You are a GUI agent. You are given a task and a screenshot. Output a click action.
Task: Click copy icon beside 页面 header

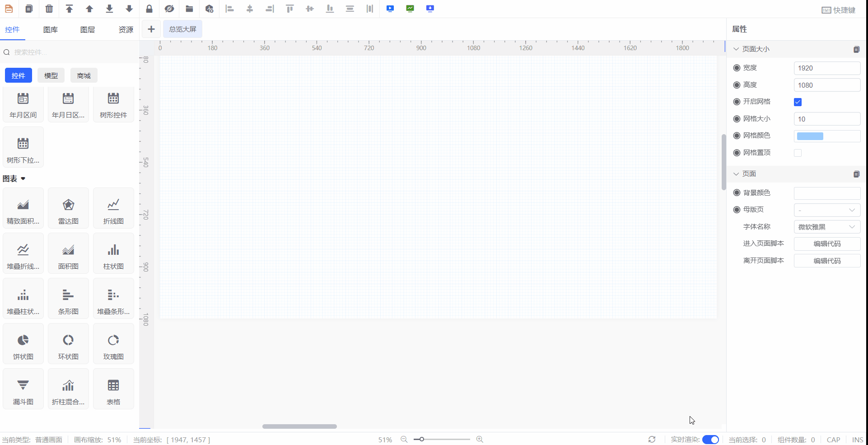click(x=856, y=174)
